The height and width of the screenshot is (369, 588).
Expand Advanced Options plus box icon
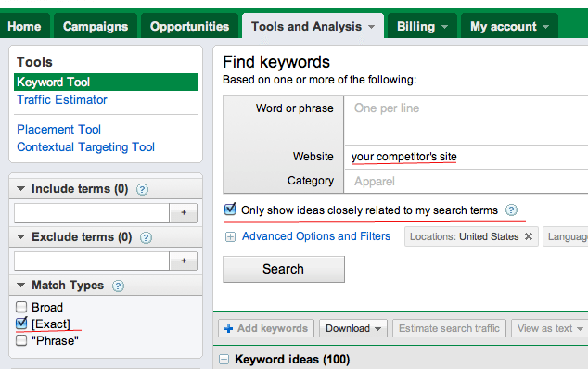pos(230,237)
